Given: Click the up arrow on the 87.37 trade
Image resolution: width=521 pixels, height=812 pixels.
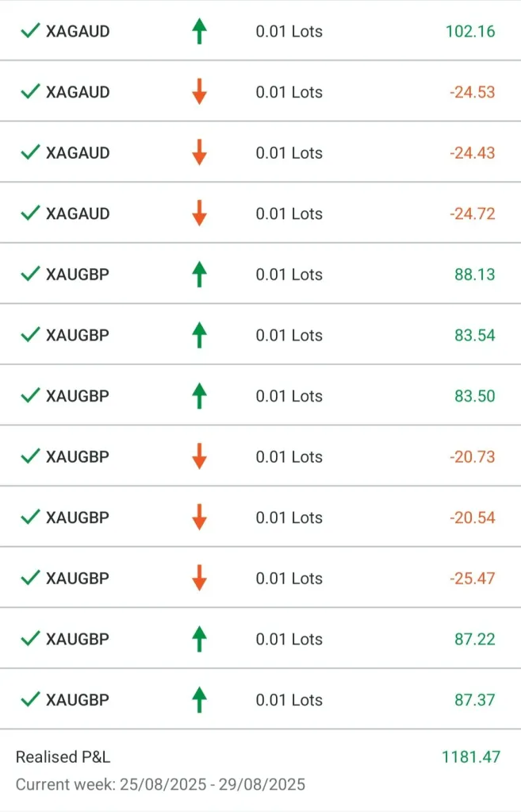Looking at the screenshot, I should pyautogui.click(x=199, y=700).
